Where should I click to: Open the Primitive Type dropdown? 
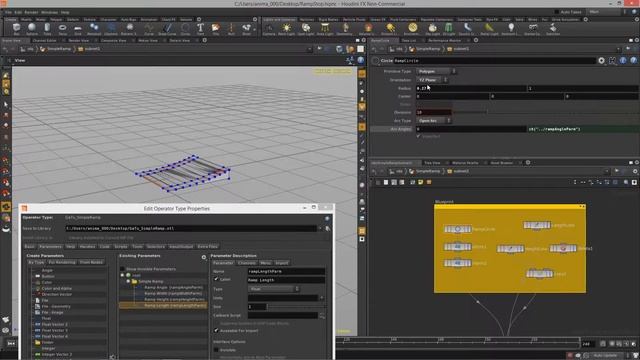click(436, 71)
